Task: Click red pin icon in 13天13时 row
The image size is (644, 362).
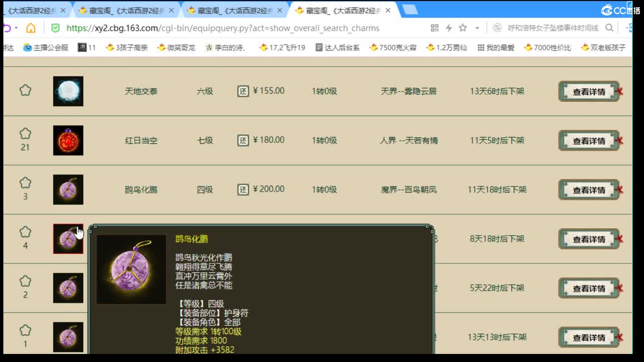Action: (x=619, y=338)
